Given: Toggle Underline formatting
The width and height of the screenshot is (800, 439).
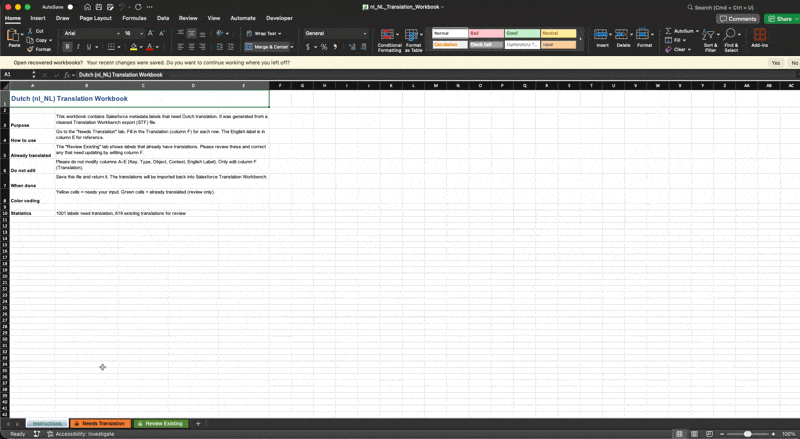Looking at the screenshot, I should pyautogui.click(x=89, y=47).
